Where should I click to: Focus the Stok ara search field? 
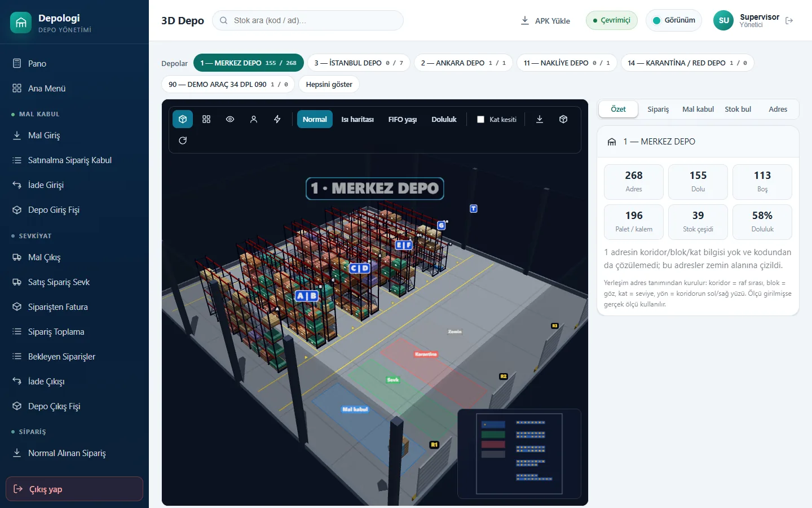pyautogui.click(x=308, y=20)
